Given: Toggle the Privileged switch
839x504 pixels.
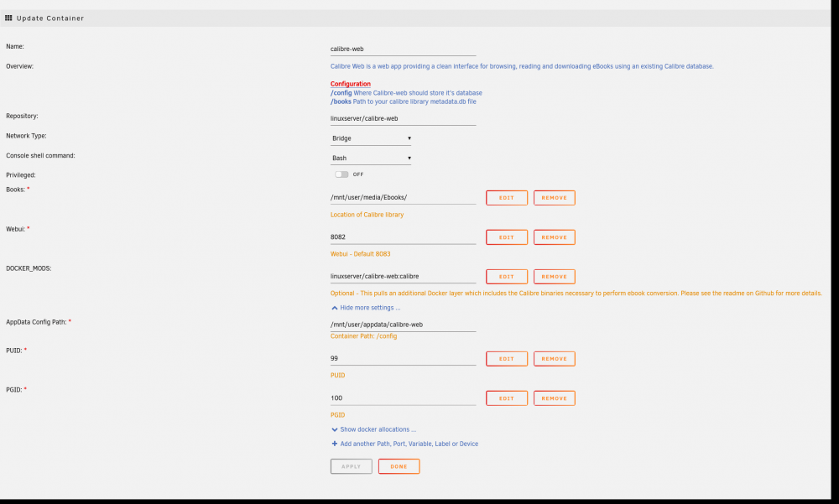Looking at the screenshot, I should click(x=341, y=174).
